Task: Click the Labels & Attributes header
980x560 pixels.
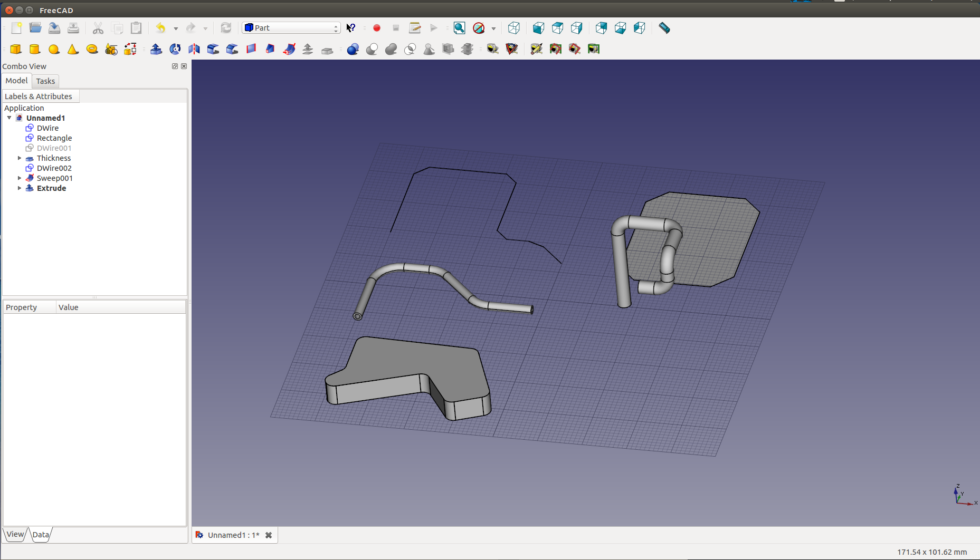Action: (x=39, y=96)
